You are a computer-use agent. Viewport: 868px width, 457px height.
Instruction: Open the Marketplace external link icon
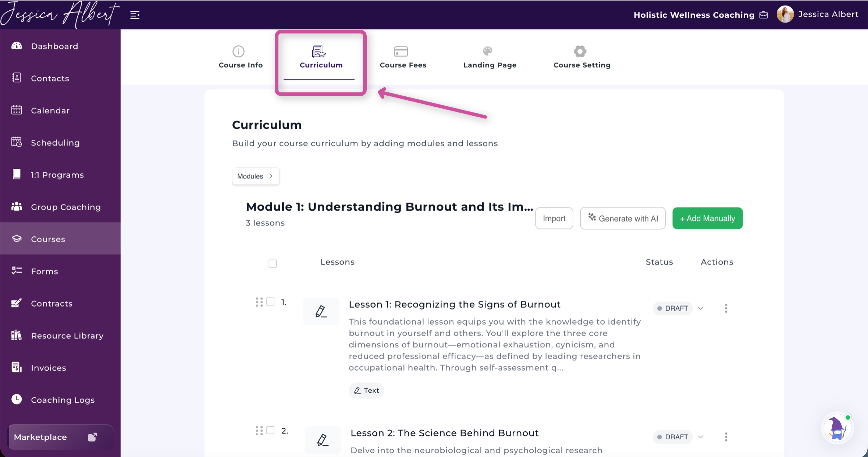92,437
